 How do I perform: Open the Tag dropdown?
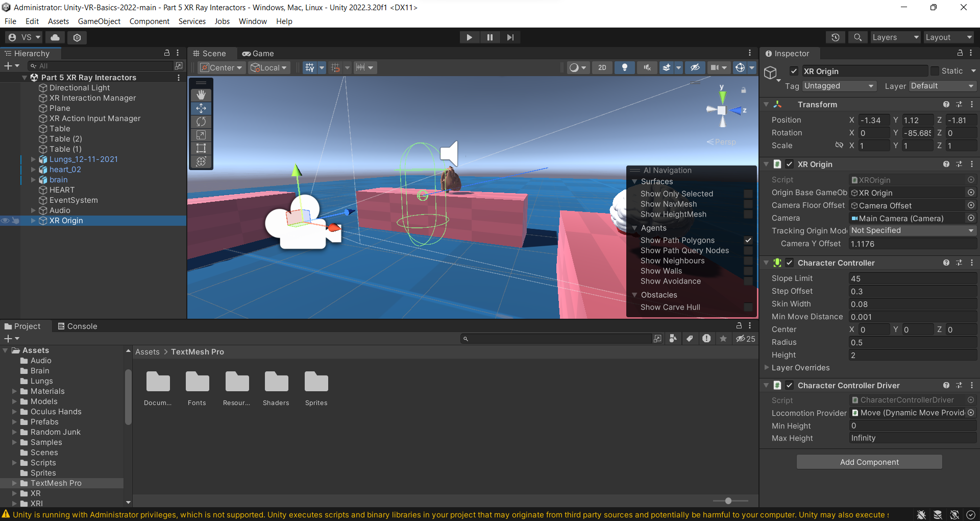[839, 86]
